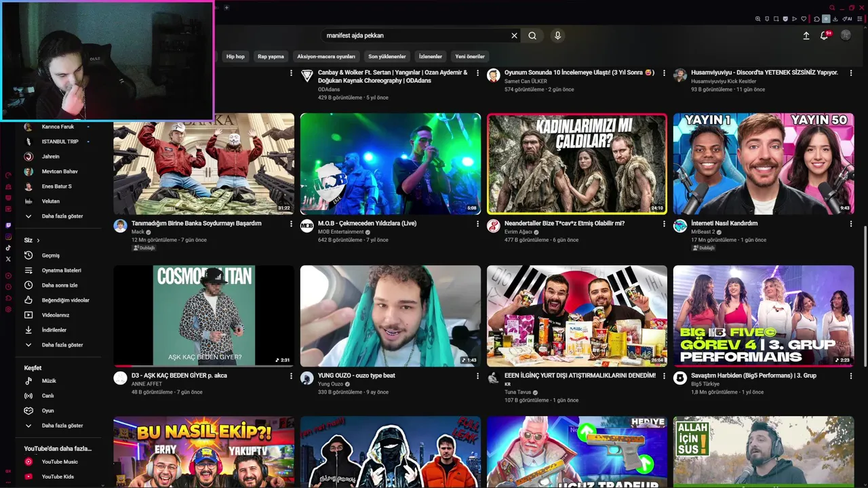
Task: Click the search magnifier button
Action: [532, 36]
